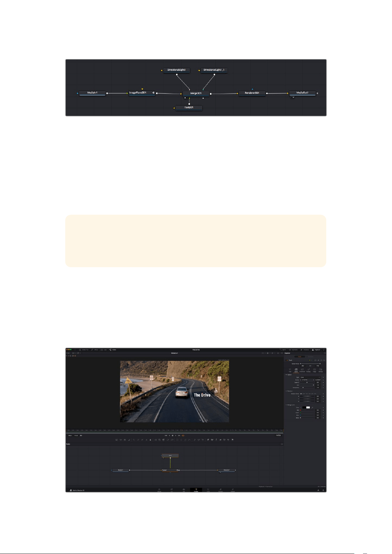Switch to the Transform tab in Inspector
Image resolution: width=392 pixels, height=554 pixels.
(x=302, y=370)
